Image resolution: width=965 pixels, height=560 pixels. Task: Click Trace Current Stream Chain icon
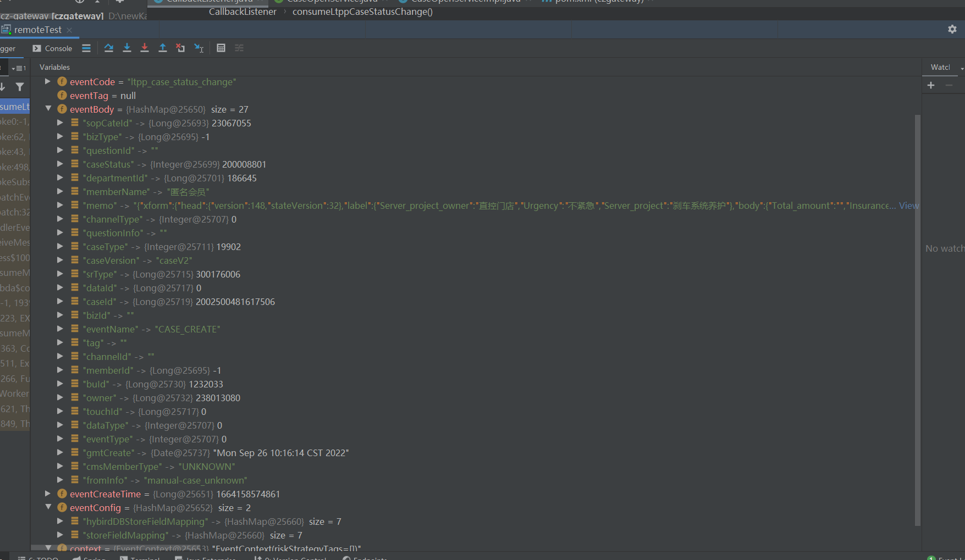(x=239, y=48)
